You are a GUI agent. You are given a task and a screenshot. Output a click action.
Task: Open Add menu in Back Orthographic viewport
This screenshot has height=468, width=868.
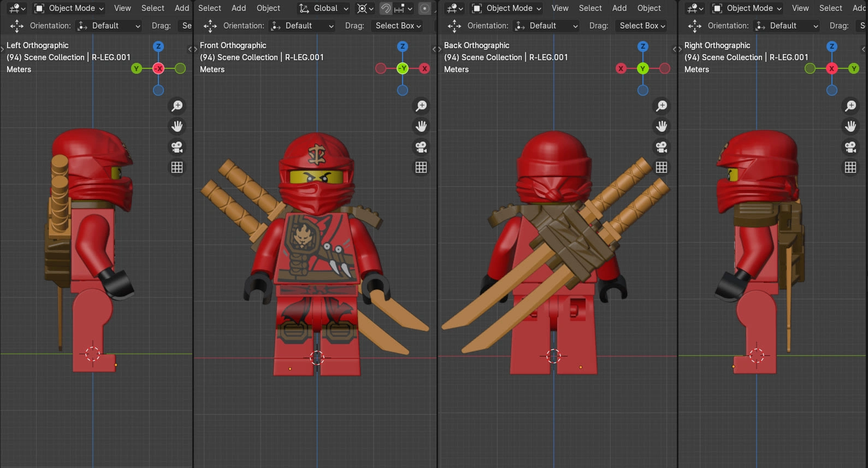point(619,8)
